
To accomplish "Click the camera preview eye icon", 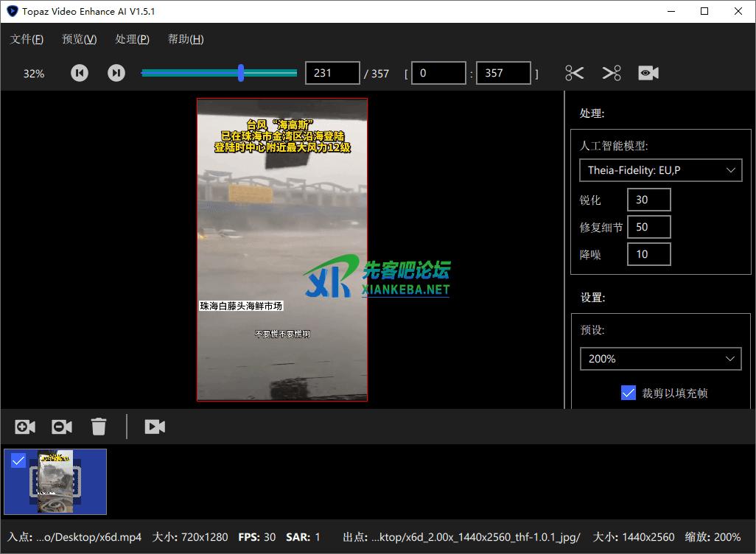I will coord(648,73).
